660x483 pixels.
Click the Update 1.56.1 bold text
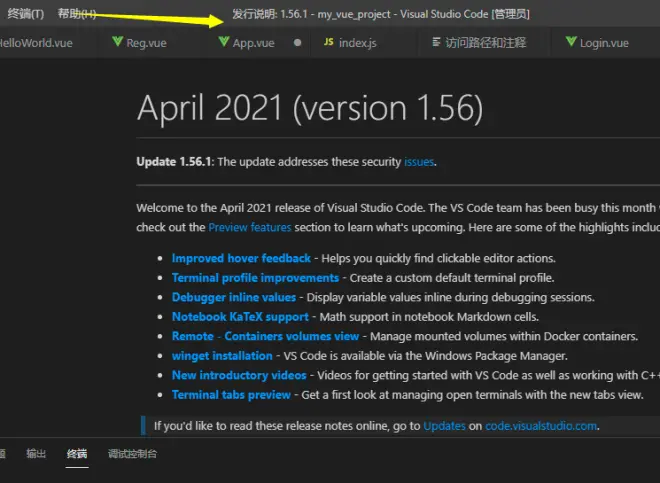tap(174, 162)
